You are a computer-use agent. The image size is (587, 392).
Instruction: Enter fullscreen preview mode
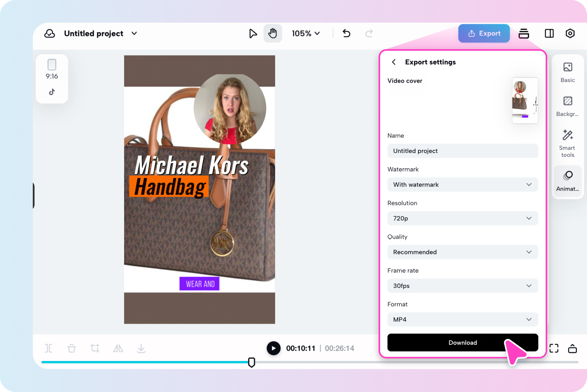point(554,348)
